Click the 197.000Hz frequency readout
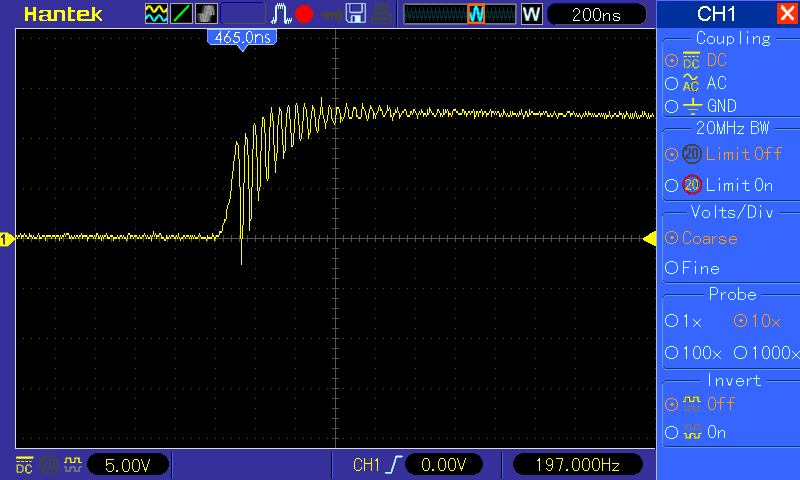Viewport: 800px width, 480px height. pos(577,465)
